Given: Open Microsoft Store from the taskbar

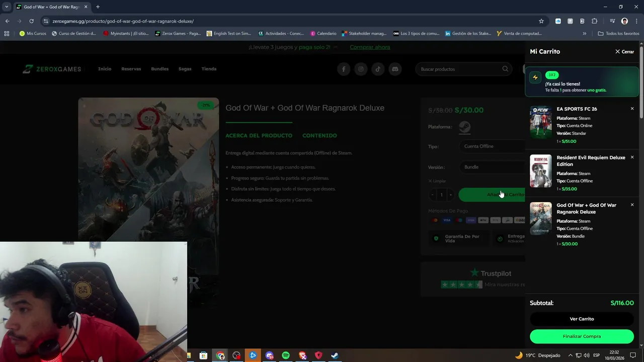Looking at the screenshot, I should tap(203, 355).
